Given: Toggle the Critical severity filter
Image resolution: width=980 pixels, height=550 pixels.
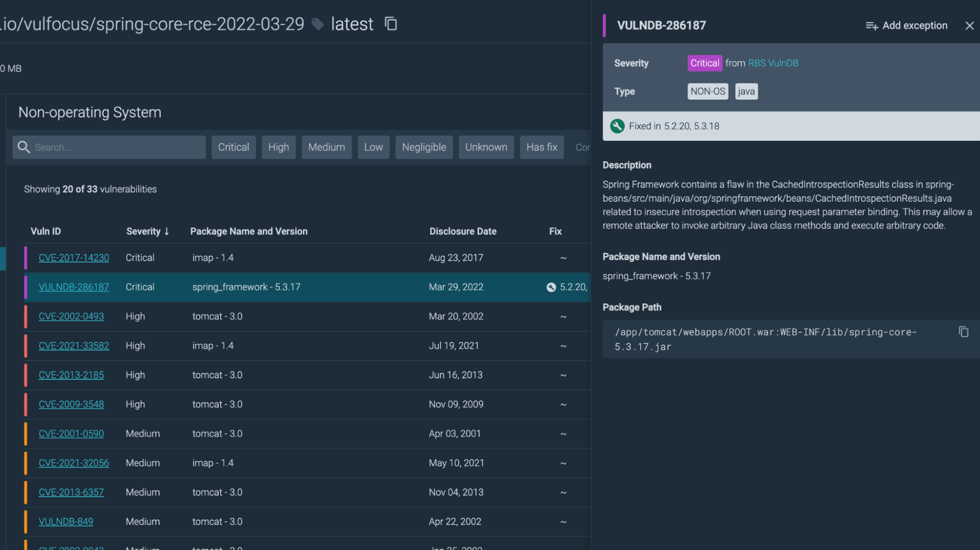Looking at the screenshot, I should (233, 147).
